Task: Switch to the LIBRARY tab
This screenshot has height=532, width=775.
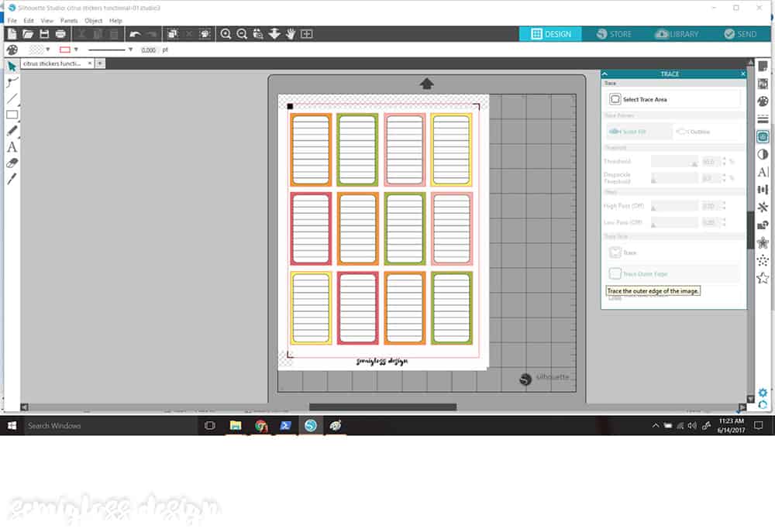Action: 677,34
